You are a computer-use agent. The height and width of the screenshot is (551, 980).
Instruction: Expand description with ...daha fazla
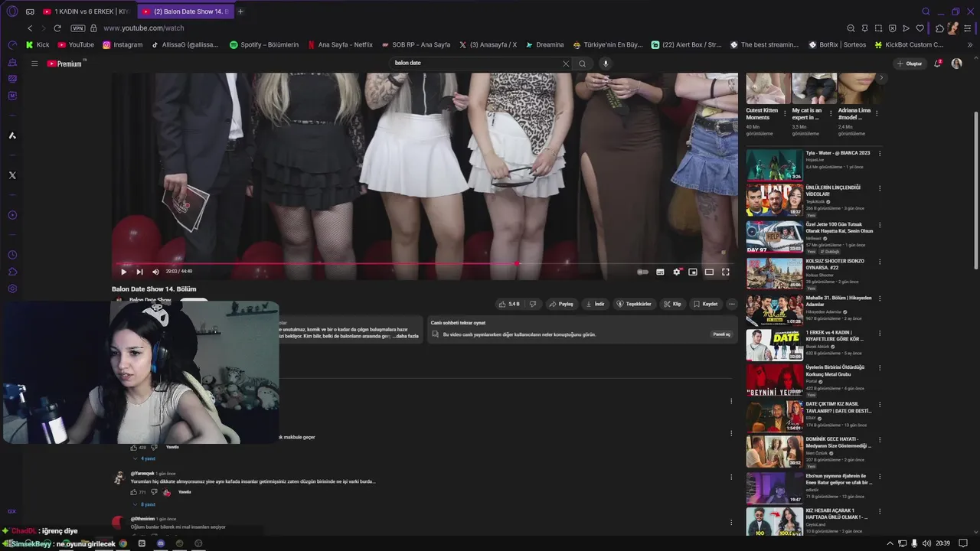point(406,336)
